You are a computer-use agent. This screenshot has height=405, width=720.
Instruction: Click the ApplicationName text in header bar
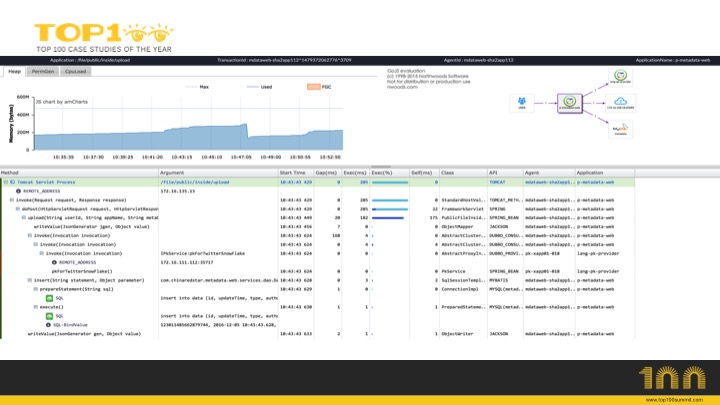click(673, 60)
